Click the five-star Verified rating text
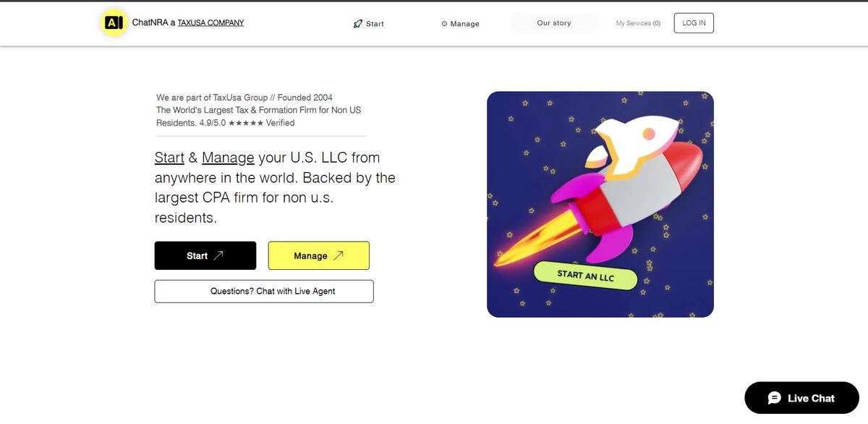The height and width of the screenshot is (424, 868). (247, 123)
